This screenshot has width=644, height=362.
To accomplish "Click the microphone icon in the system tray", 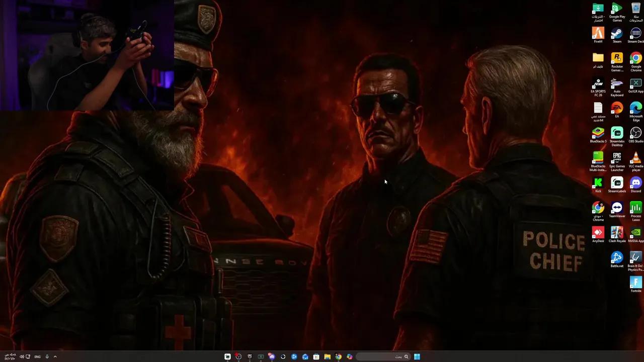I will (47, 356).
